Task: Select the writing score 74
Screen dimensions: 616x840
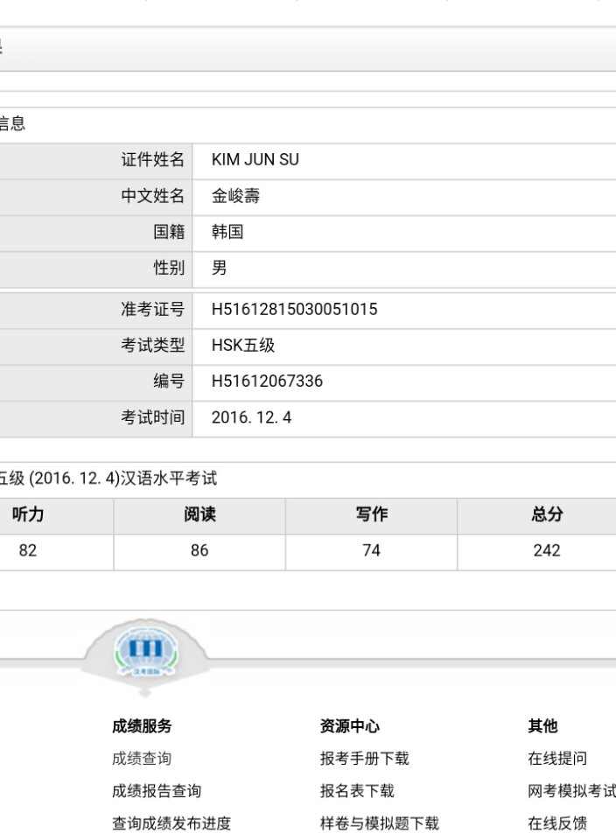Action: tap(371, 550)
